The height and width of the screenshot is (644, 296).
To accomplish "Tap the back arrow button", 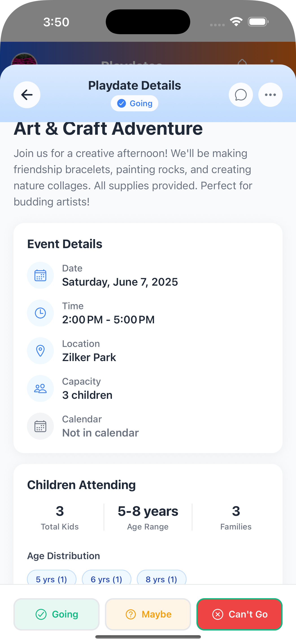I will [27, 95].
